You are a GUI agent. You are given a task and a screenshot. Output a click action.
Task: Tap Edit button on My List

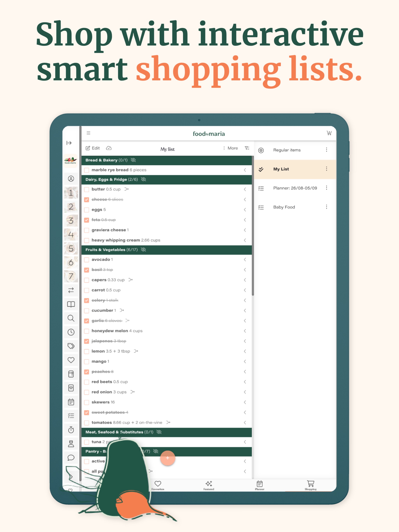(94, 148)
